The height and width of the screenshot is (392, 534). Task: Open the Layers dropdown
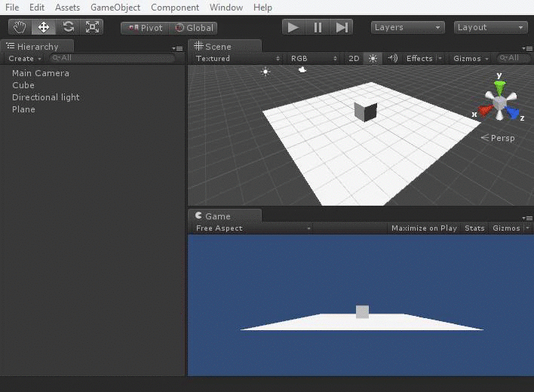[x=407, y=27]
